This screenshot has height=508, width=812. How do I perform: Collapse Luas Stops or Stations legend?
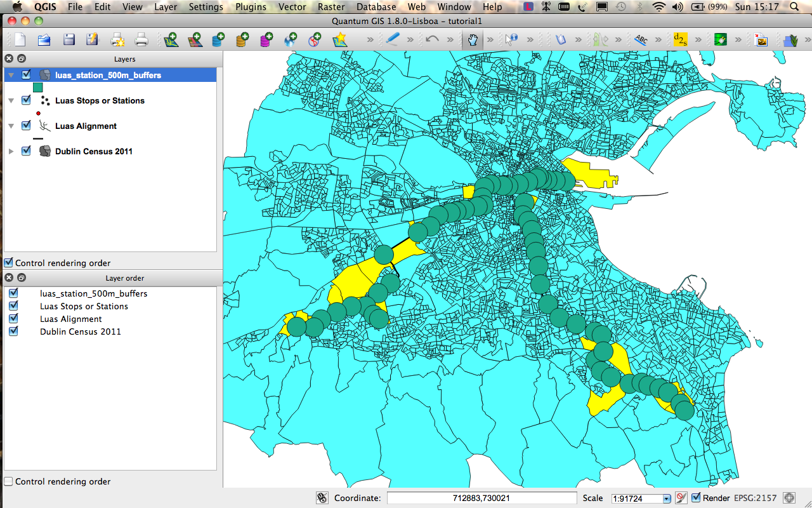click(x=11, y=100)
